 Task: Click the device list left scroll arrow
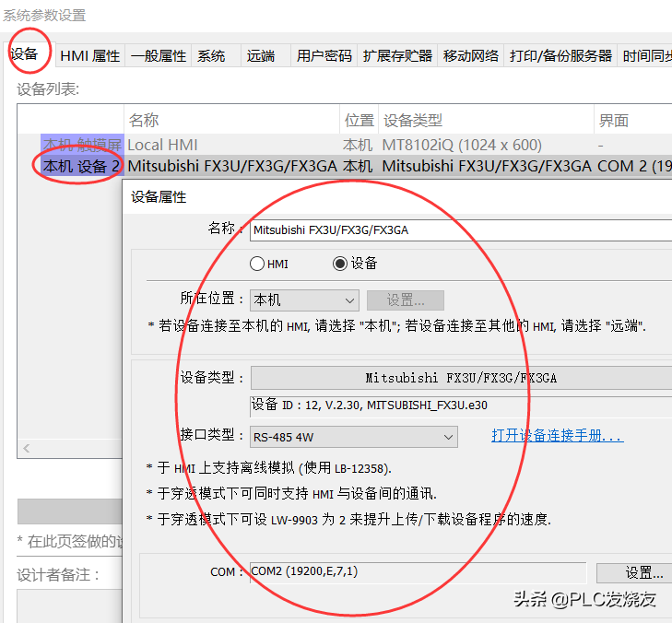tap(26, 448)
